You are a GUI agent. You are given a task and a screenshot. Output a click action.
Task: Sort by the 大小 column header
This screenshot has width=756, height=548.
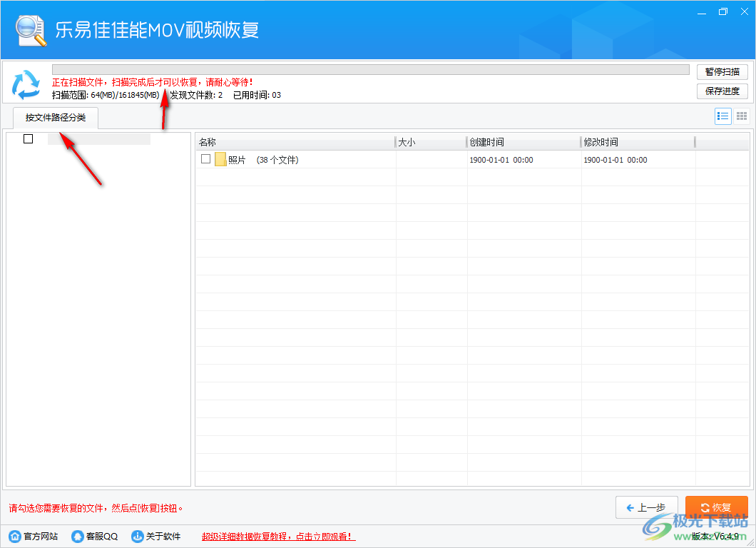[x=431, y=142]
